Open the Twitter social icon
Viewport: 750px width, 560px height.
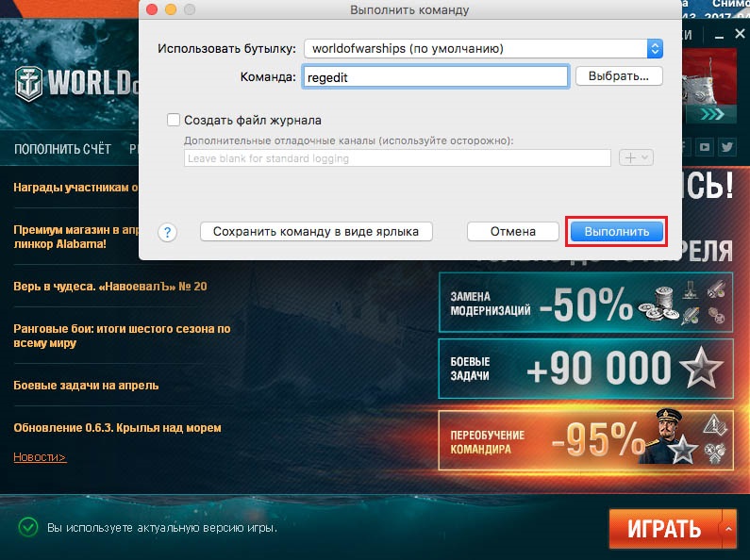pos(727,147)
